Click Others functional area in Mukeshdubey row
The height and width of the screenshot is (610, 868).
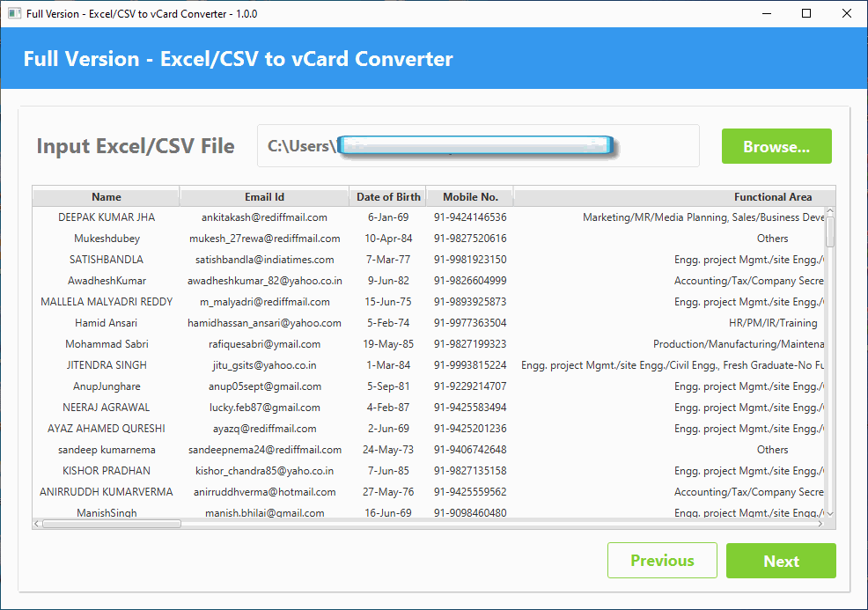click(x=773, y=239)
